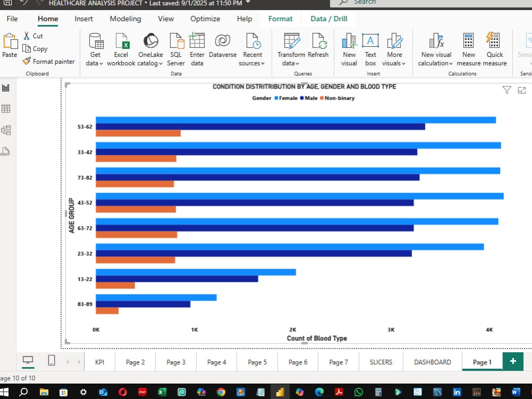Click the Non-binary legend color marker
This screenshot has width=532, height=399.
coord(322,98)
